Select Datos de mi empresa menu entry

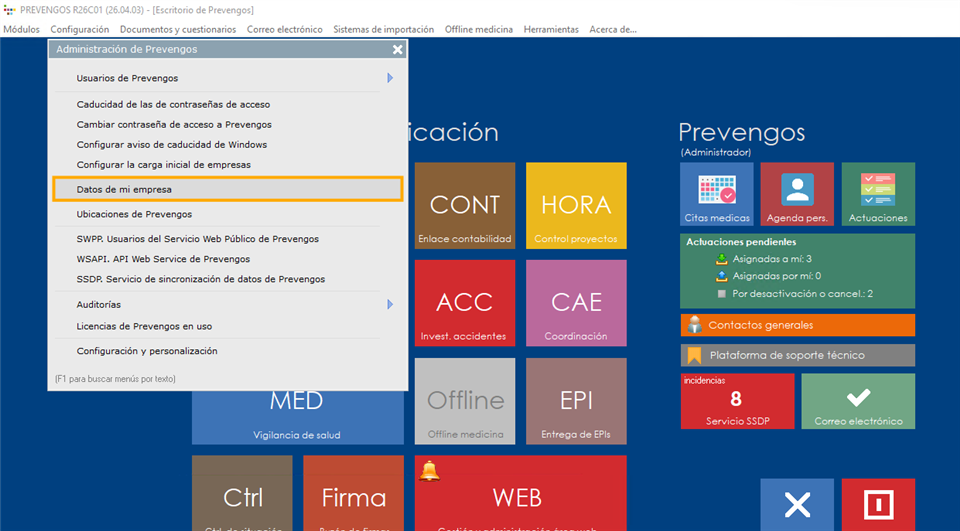pos(227,189)
